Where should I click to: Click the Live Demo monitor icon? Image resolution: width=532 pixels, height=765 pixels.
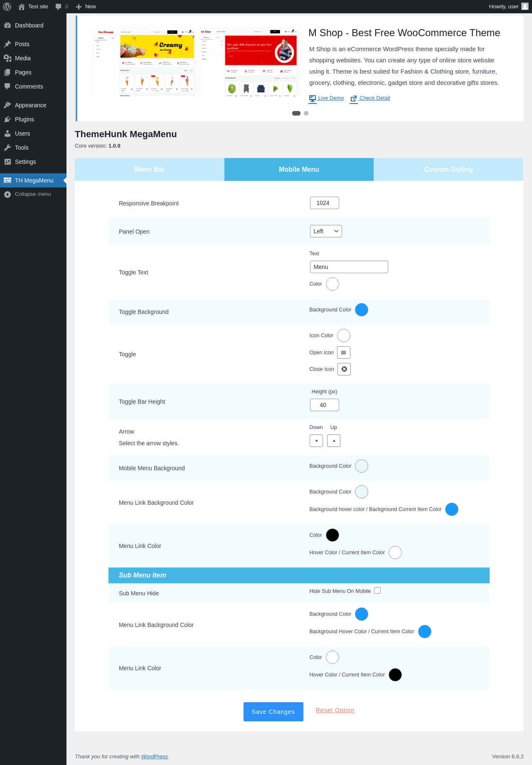pos(313,99)
